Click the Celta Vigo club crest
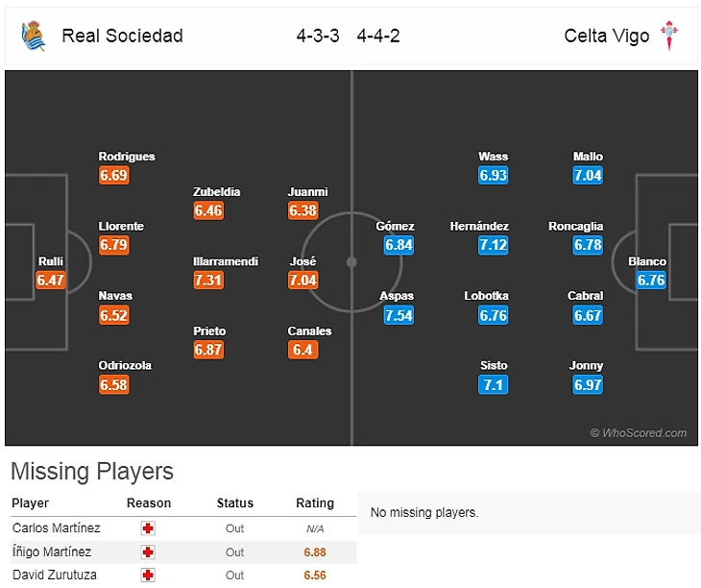The width and height of the screenshot is (701, 588). tap(669, 37)
